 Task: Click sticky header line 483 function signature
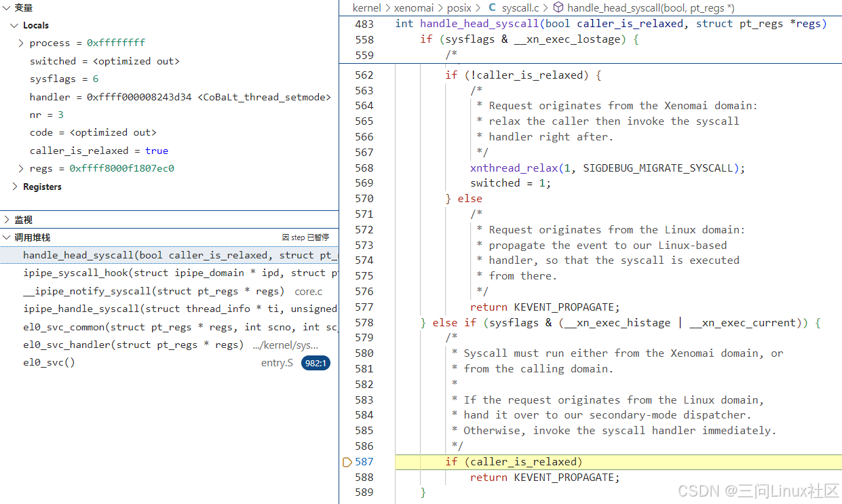[x=611, y=24]
